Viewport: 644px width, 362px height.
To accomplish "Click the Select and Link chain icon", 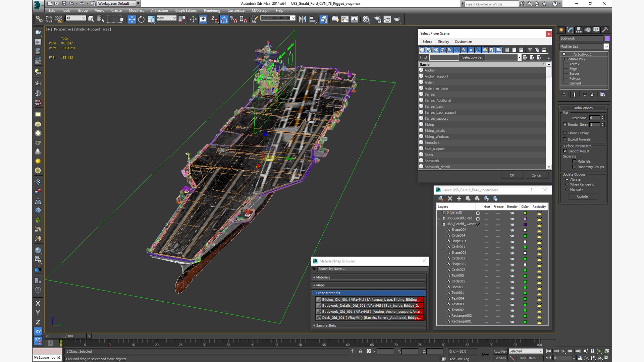I will [39, 19].
